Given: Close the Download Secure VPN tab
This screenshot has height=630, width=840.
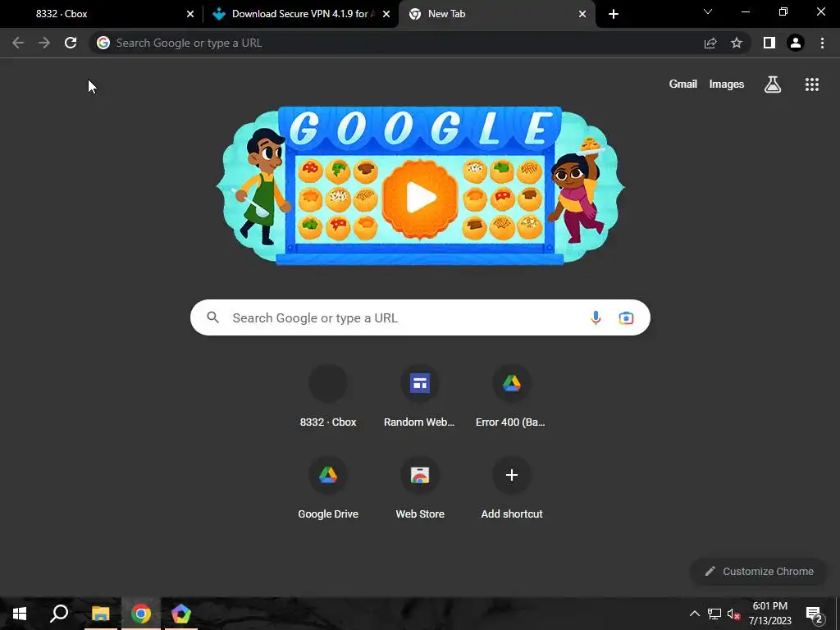Looking at the screenshot, I should pos(386,14).
